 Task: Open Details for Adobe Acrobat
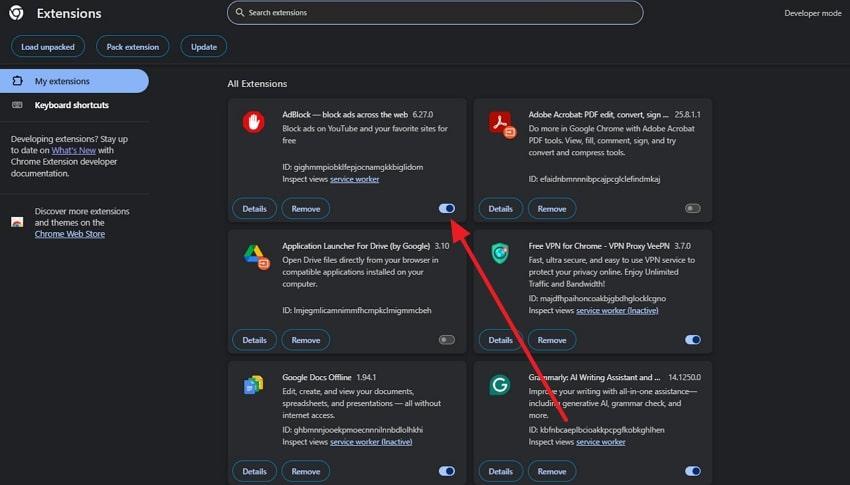click(500, 209)
